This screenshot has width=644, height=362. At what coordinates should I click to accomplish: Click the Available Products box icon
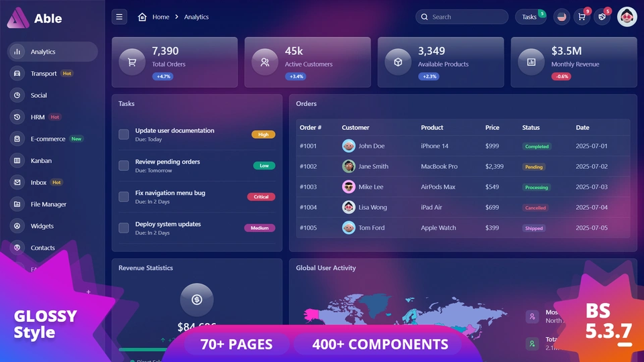click(398, 62)
